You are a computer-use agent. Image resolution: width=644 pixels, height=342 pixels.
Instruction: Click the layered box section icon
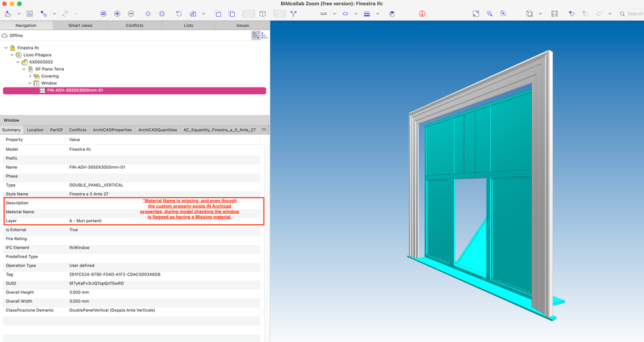click(529, 14)
